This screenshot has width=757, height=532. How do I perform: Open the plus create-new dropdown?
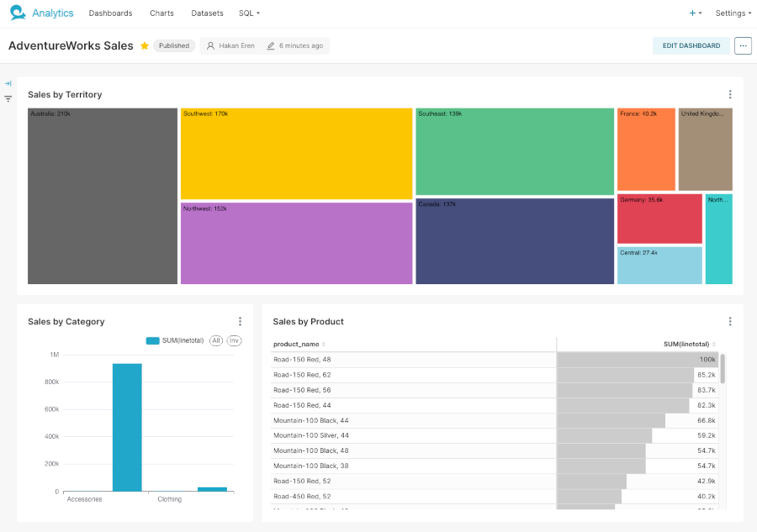click(695, 13)
